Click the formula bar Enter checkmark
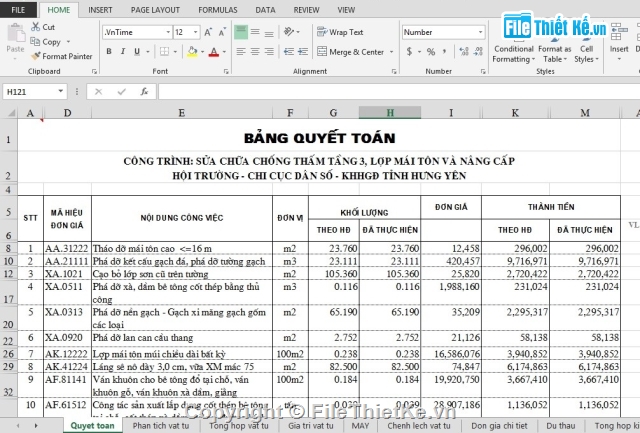The height and width of the screenshot is (433, 640). [x=121, y=92]
